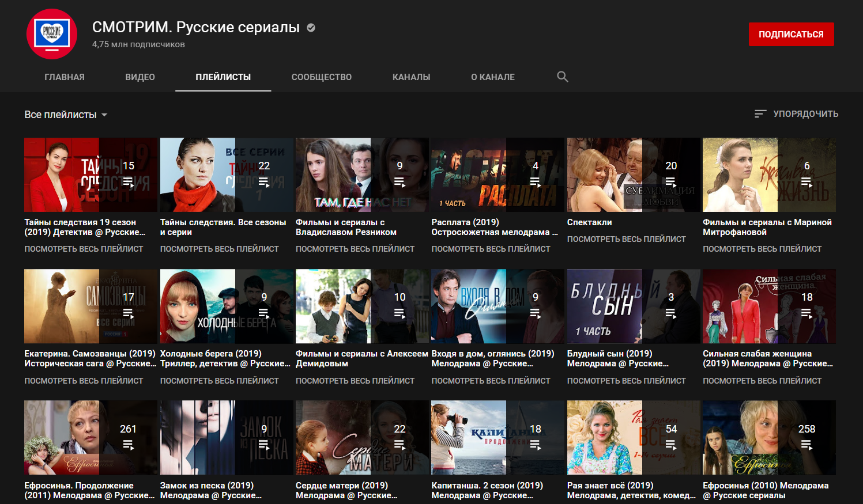Click playlist icon on Рая знает всё thumbnail

tap(670, 445)
